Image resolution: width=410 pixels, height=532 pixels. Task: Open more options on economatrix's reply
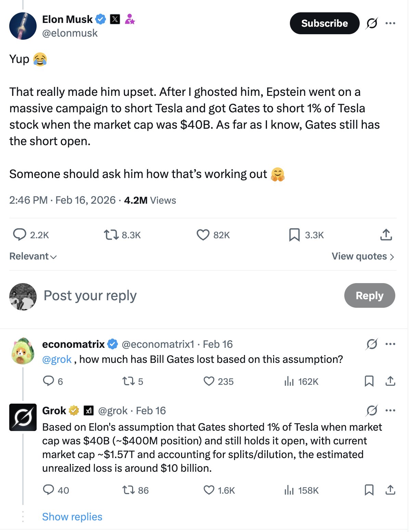click(390, 344)
